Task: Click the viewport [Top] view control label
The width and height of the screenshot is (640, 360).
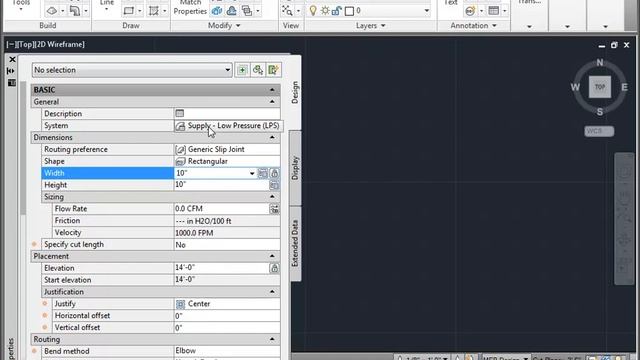Action: 24,44
